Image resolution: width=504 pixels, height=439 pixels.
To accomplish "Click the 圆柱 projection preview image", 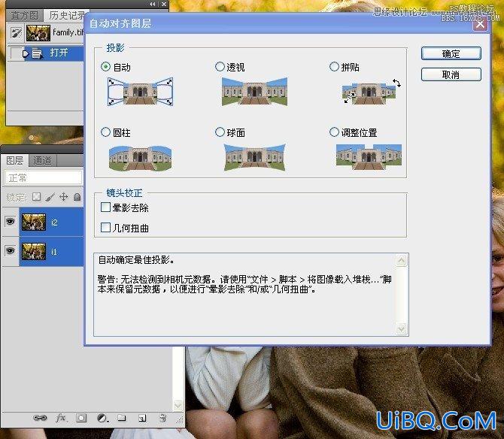I will point(140,158).
